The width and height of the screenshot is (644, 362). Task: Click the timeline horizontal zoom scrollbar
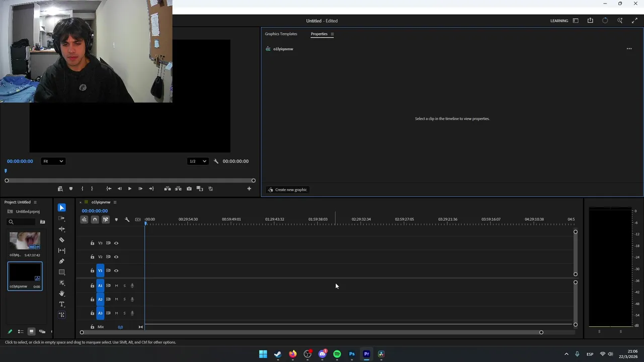pos(311,332)
